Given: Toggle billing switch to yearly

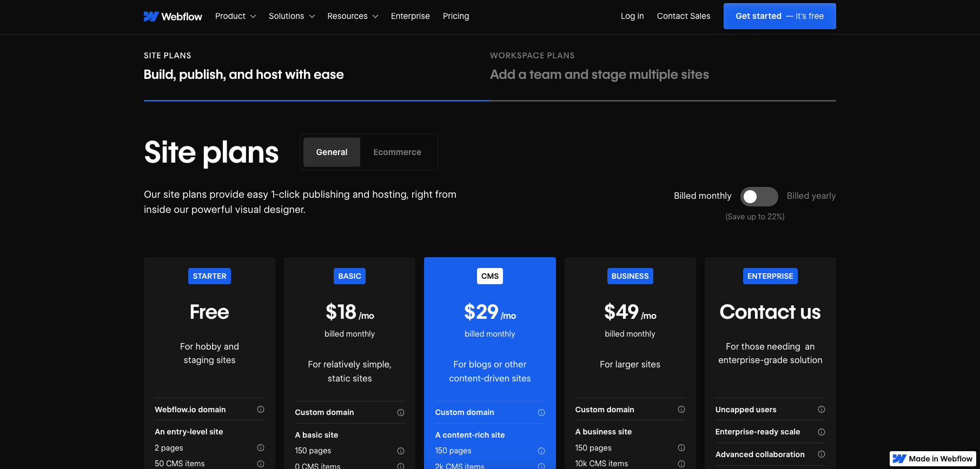Looking at the screenshot, I should point(759,197).
